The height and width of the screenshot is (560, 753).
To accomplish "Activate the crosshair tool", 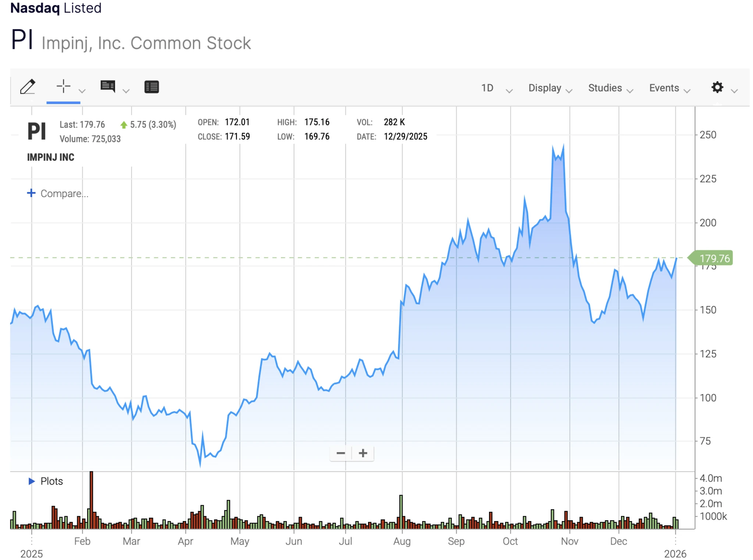I will (63, 86).
